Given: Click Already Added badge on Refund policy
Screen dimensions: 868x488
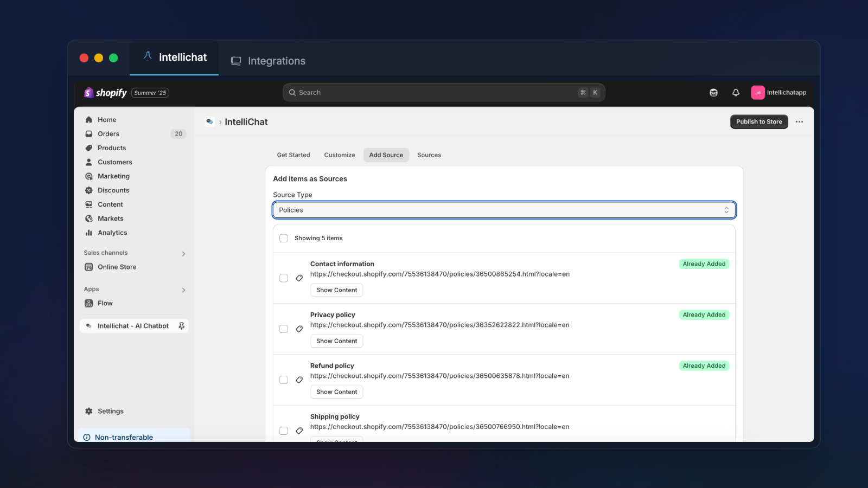Looking at the screenshot, I should point(704,366).
